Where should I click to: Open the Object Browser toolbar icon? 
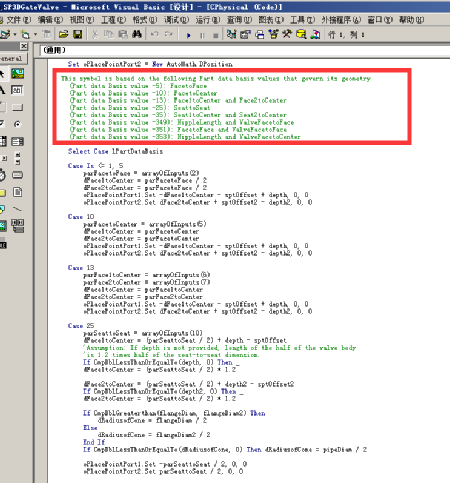click(273, 34)
